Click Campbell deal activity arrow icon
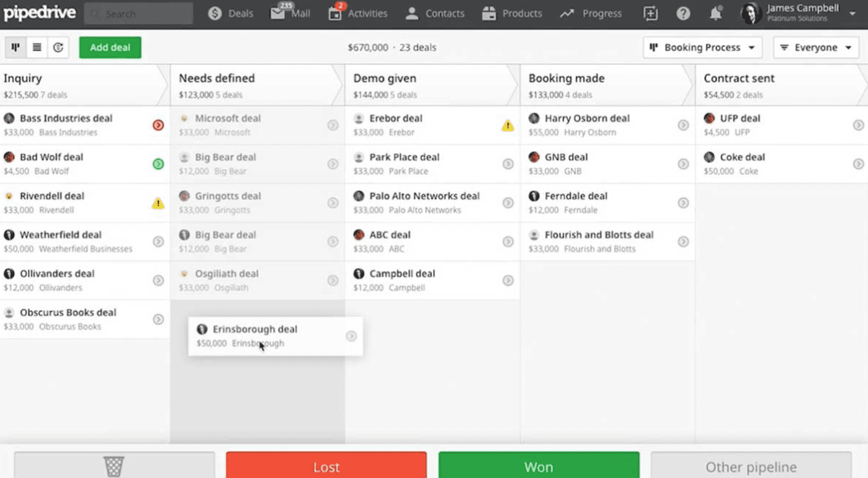 (x=508, y=280)
